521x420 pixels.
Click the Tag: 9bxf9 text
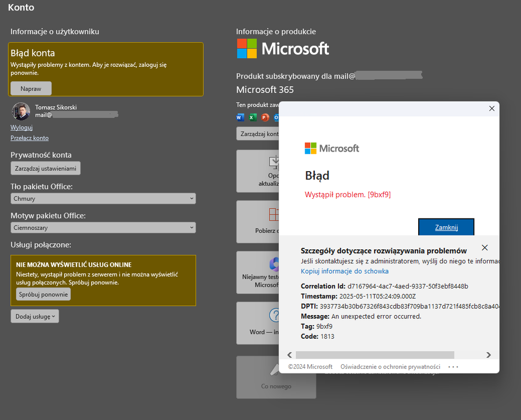click(x=317, y=326)
